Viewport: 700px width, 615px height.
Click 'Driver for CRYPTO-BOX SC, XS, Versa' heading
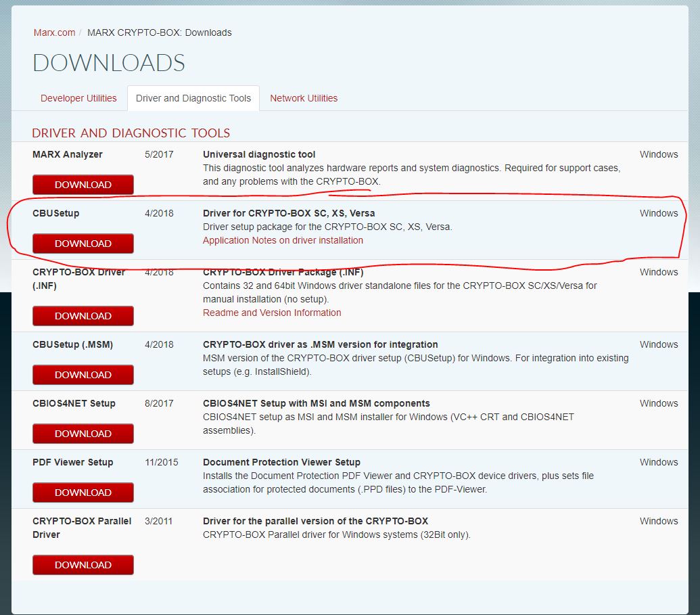tap(289, 214)
